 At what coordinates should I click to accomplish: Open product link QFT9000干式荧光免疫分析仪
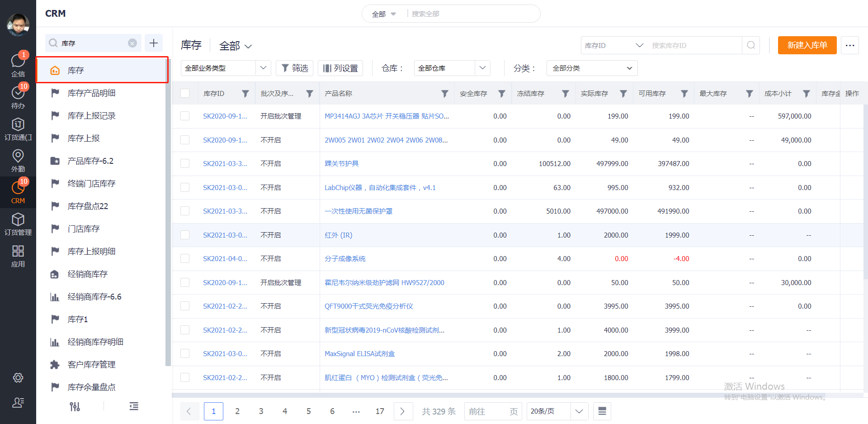(368, 306)
